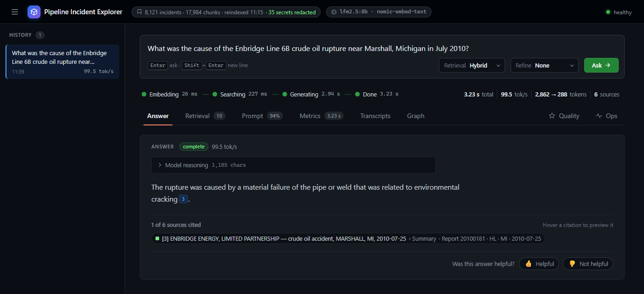Screen dimensions: 644x294
Task: Click the lfm2.5:8b model pill
Action: pyautogui.click(x=379, y=12)
